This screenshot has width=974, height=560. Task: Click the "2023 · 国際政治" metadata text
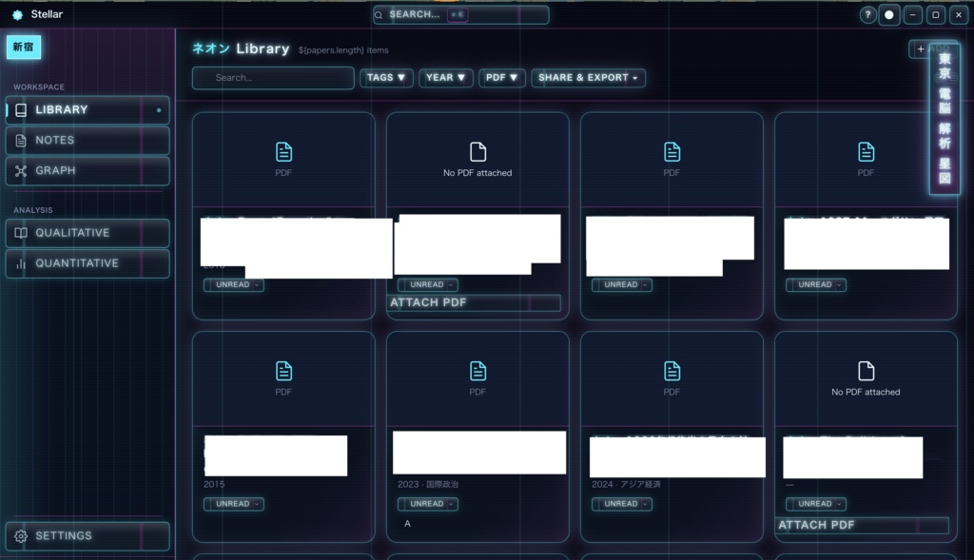tap(428, 484)
